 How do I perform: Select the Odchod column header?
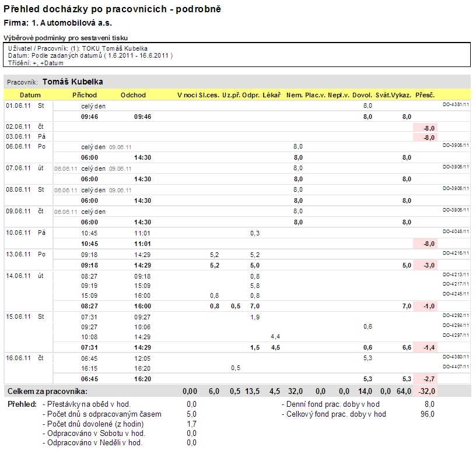(133, 95)
